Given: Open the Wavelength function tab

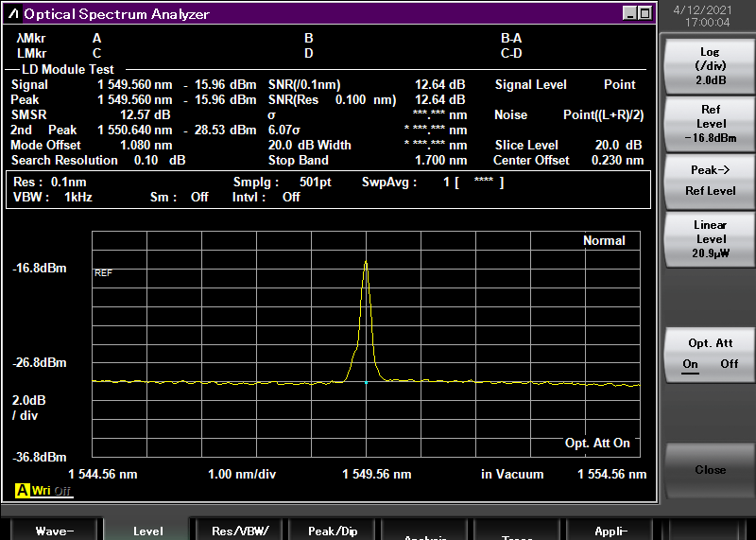Looking at the screenshot, I should (x=55, y=531).
